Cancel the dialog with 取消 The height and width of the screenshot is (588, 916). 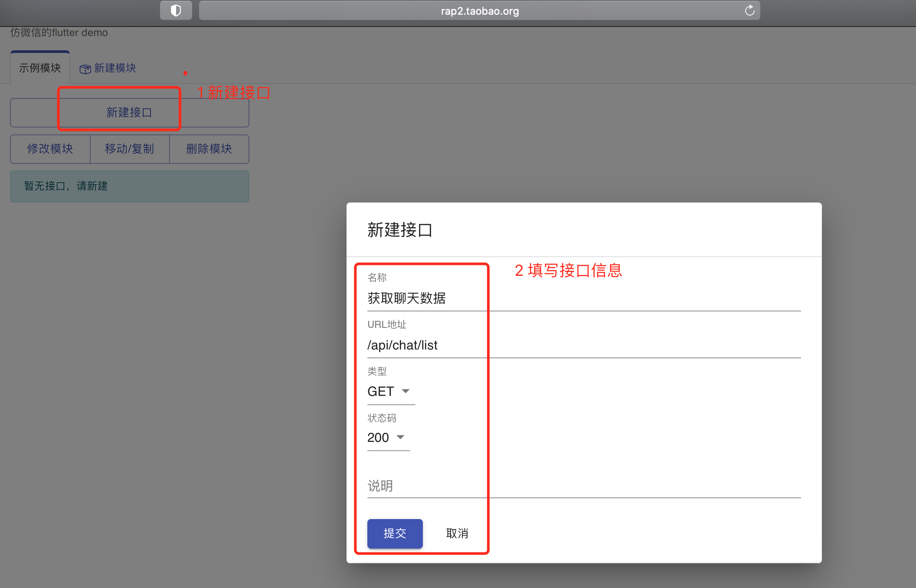tap(457, 533)
